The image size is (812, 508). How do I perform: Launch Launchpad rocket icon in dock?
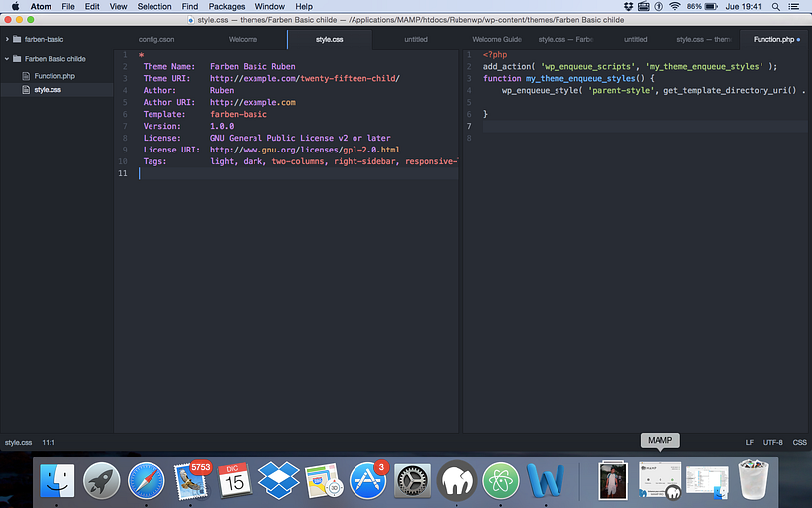coord(101,480)
